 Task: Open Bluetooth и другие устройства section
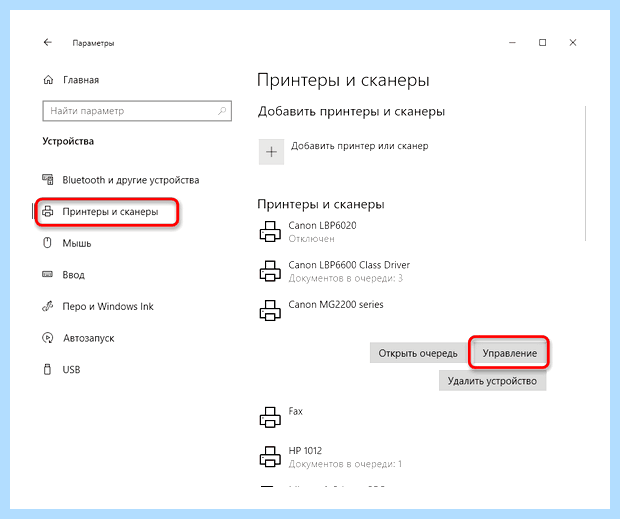[x=131, y=180]
